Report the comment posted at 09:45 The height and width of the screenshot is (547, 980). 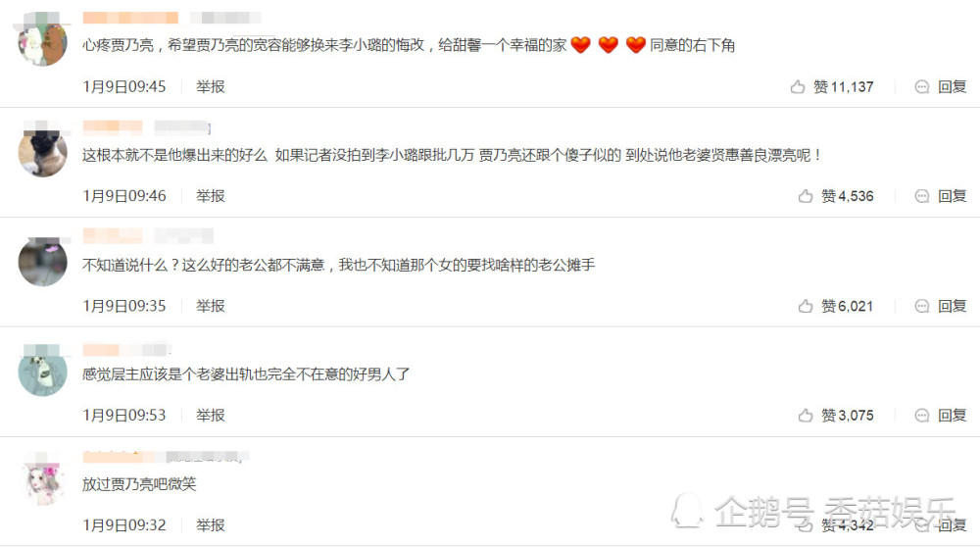[x=211, y=87]
